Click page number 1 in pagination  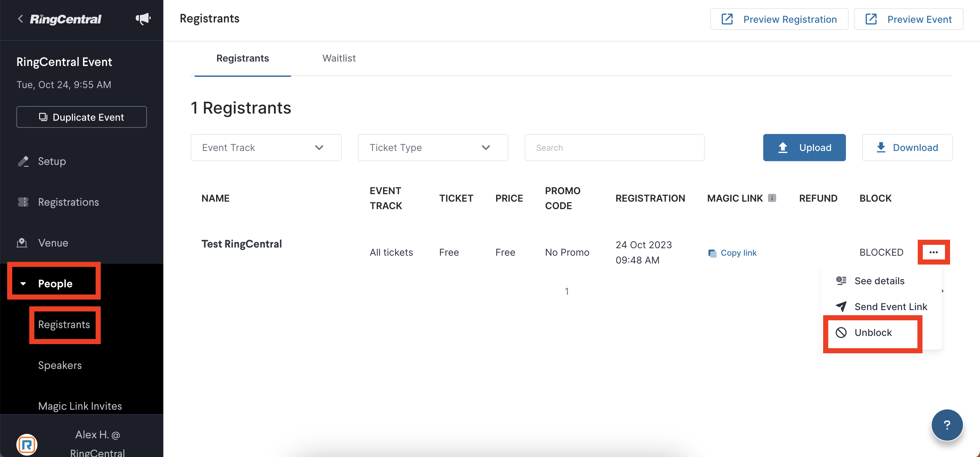(x=567, y=291)
